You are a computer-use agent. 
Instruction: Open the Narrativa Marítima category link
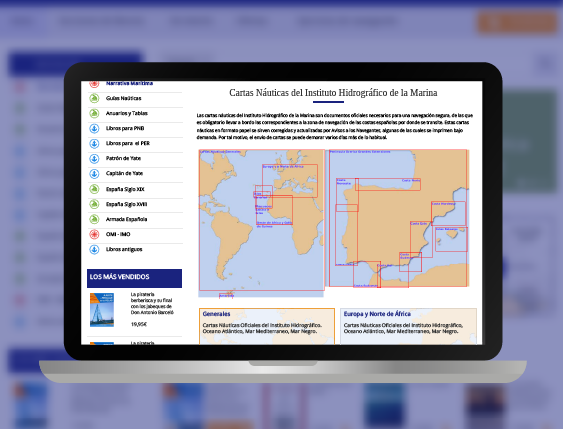pyautogui.click(x=129, y=83)
